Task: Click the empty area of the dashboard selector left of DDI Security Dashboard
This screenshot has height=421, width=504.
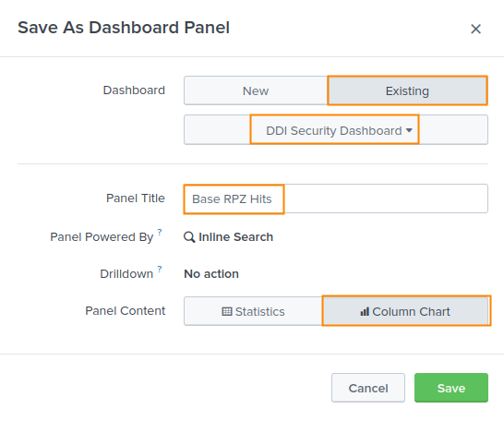Action: (217, 130)
